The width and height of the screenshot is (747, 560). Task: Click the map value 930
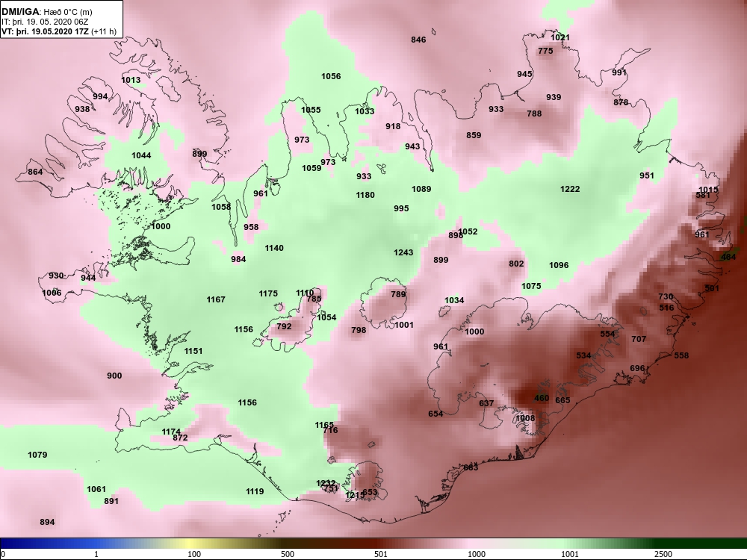56,276
